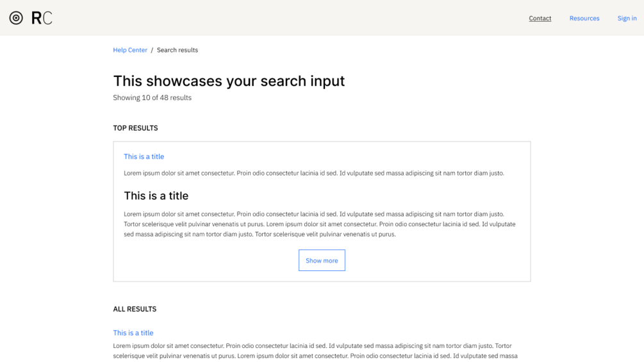Screen dimensions: 644x362
Task: Navigate back to Help Center breadcrumb
Action: pyautogui.click(x=130, y=50)
